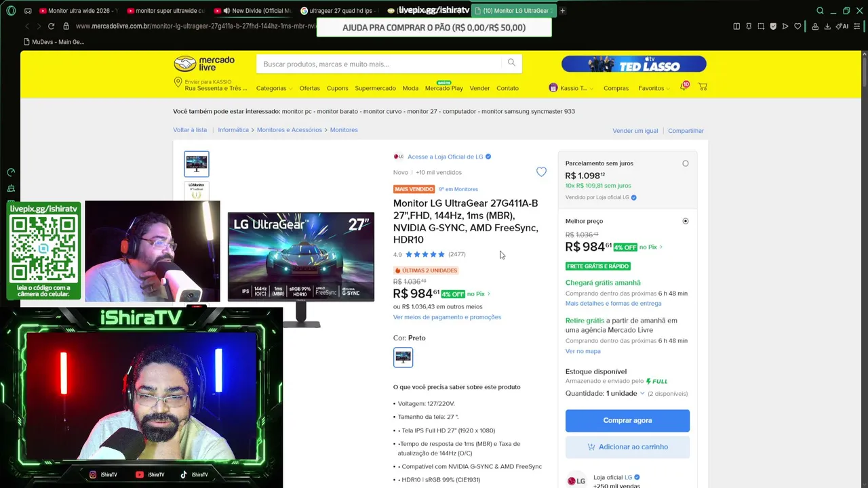This screenshot has width=868, height=488.
Task: Open the browser easy setup menu icon
Action: click(x=856, y=26)
